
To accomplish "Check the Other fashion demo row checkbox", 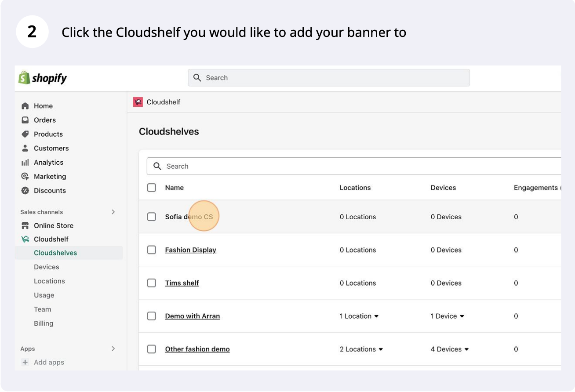I will [x=152, y=349].
